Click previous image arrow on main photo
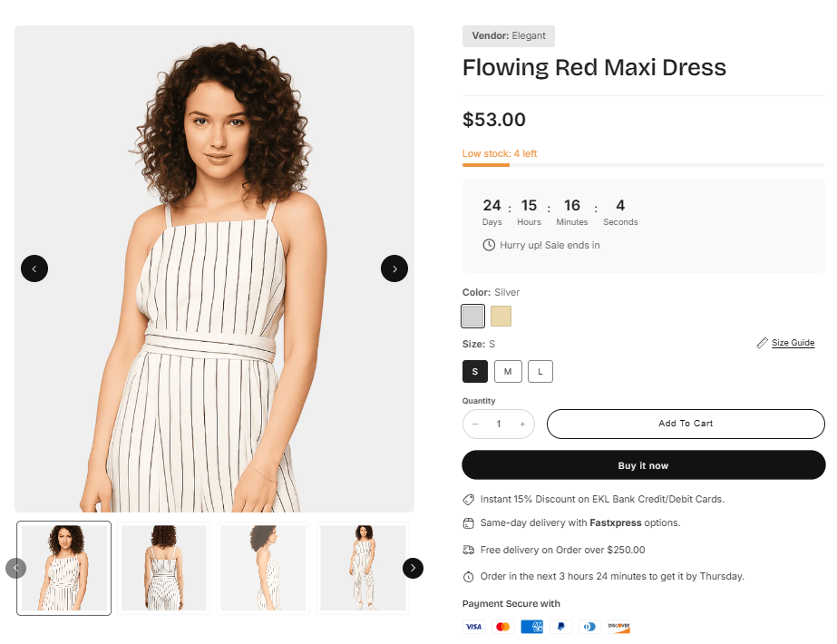This screenshot has height=644, width=837. (34, 268)
